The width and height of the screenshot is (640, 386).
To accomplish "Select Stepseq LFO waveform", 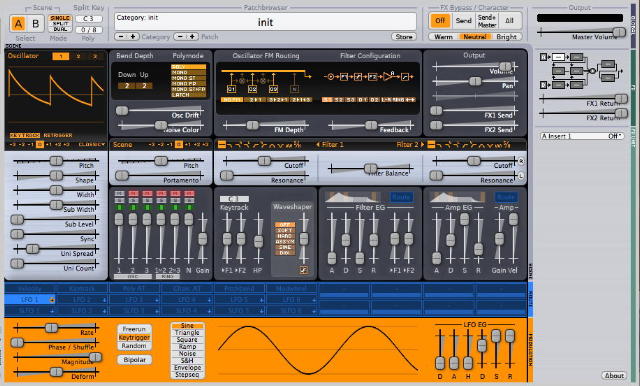I will point(187,374).
